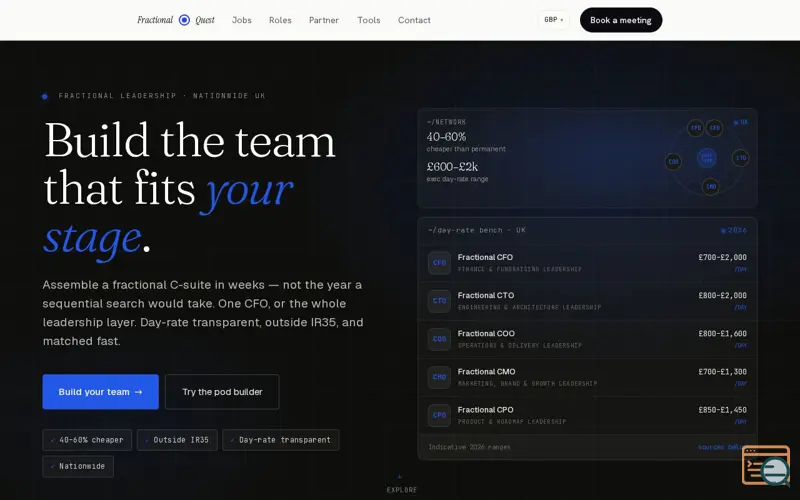Screen dimensions: 800x500
Task: Open the Fractional COO row title
Action: pos(486,334)
